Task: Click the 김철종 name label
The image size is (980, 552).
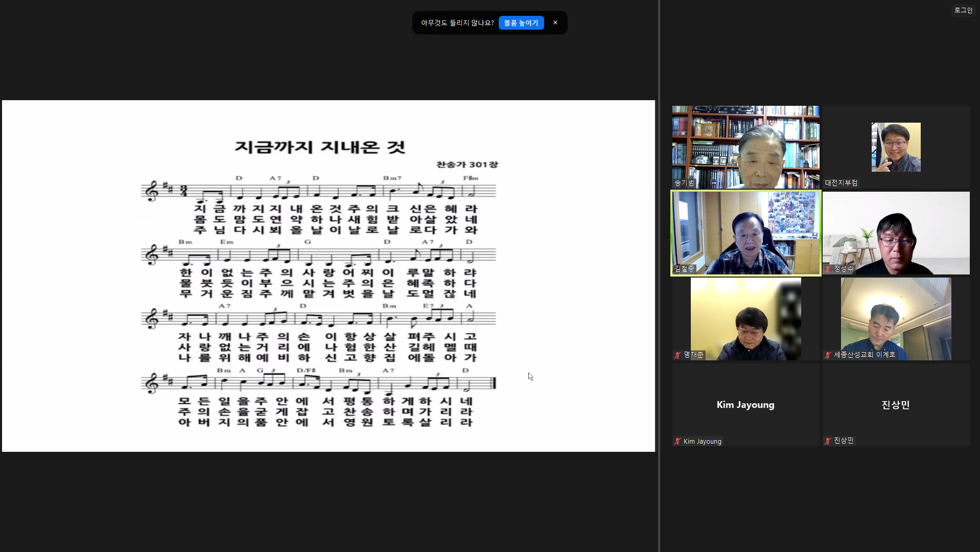Action: pyautogui.click(x=684, y=269)
